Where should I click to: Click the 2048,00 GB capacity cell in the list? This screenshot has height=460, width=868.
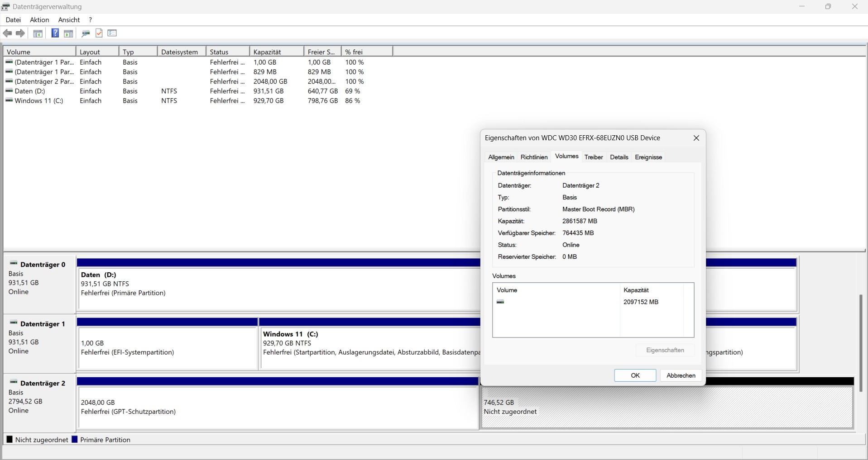click(270, 81)
